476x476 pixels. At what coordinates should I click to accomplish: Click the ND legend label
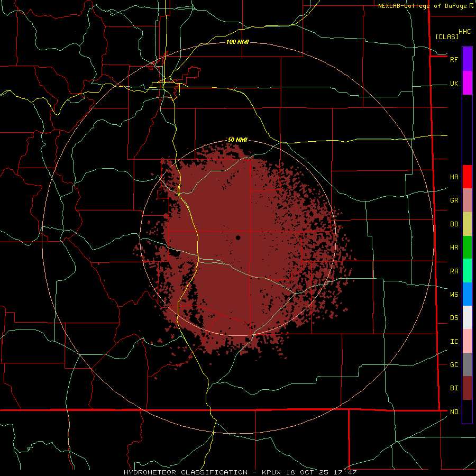(454, 411)
